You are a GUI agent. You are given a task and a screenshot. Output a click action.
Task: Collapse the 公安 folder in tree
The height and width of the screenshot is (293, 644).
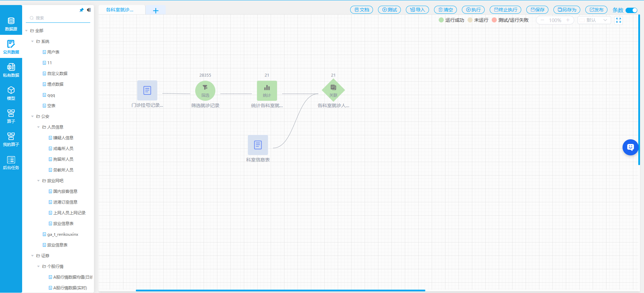[33, 117]
